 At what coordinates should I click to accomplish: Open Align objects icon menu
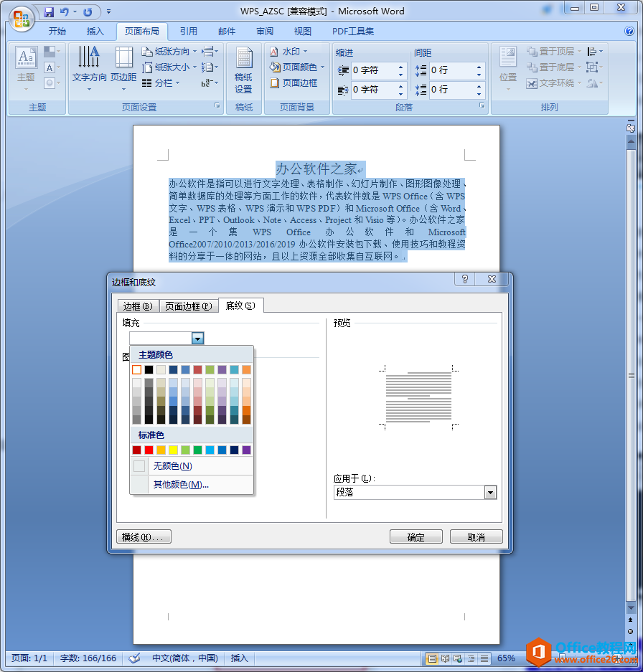coord(594,52)
